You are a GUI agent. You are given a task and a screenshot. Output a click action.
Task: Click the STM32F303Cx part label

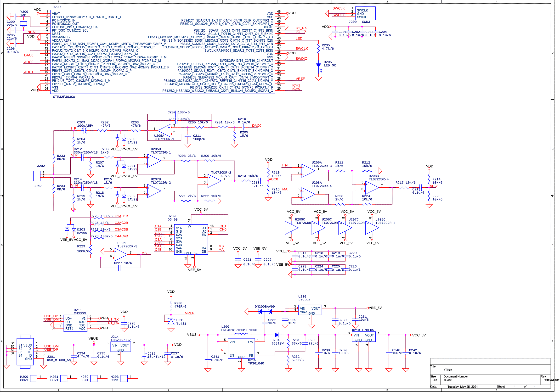pos(64,97)
